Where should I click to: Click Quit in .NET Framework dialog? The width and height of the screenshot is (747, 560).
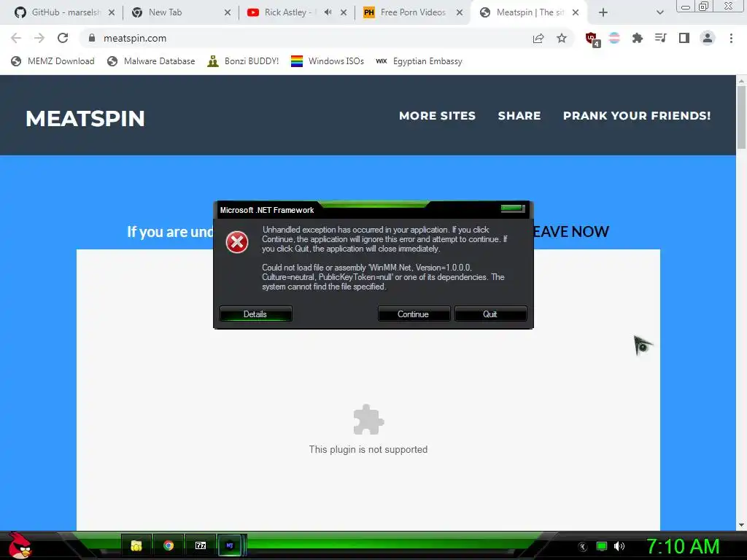[x=490, y=314]
